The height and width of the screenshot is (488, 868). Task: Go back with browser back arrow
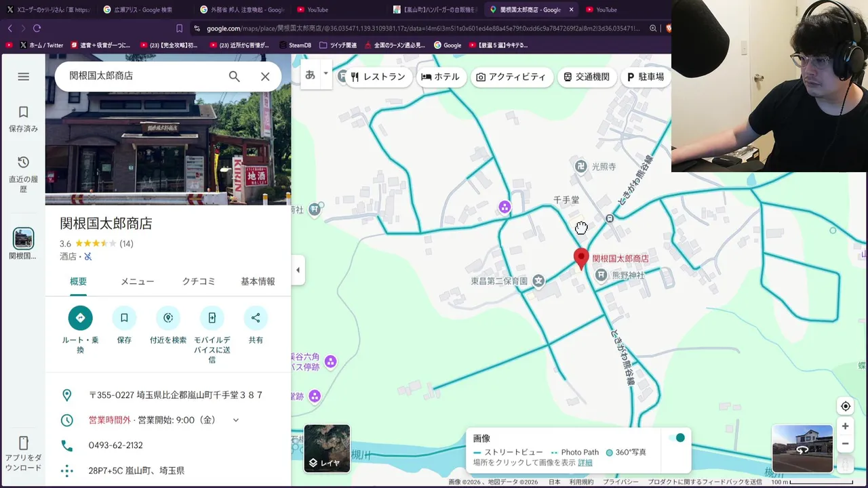[9, 28]
